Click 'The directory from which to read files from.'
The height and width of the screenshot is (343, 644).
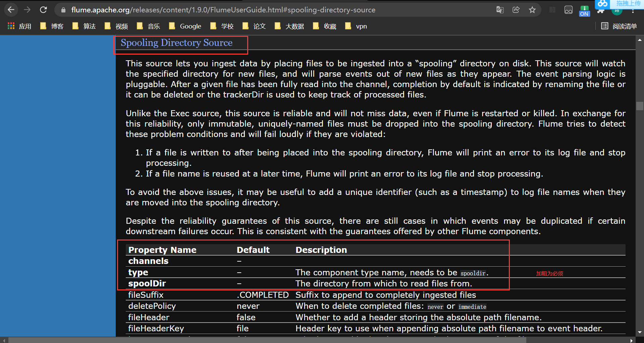pos(384,283)
